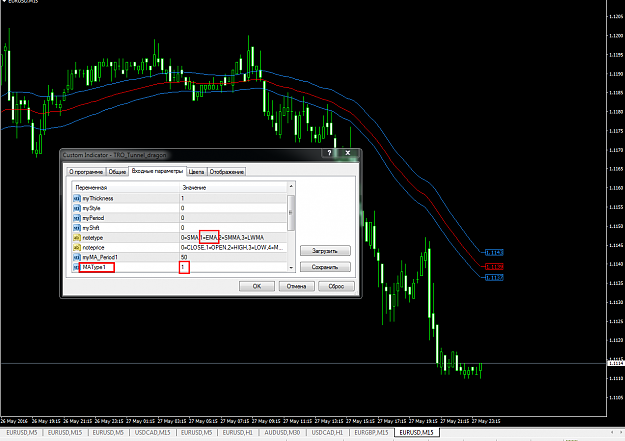Click parameter list scroll down arrow
Screen dimensions: 625x441
(291, 268)
